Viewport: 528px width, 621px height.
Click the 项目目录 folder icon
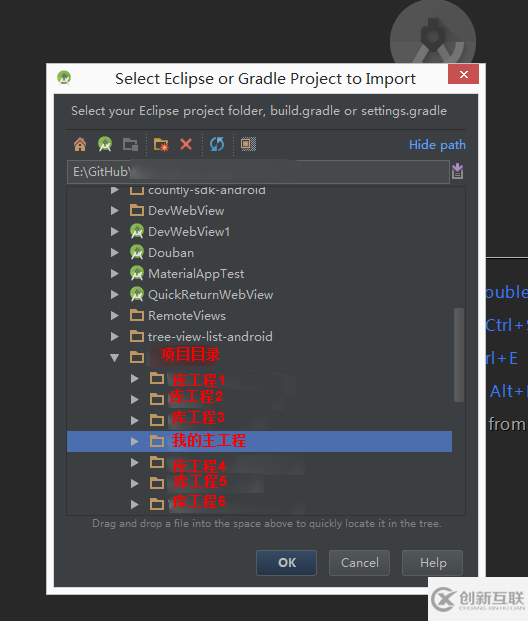[x=137, y=357]
